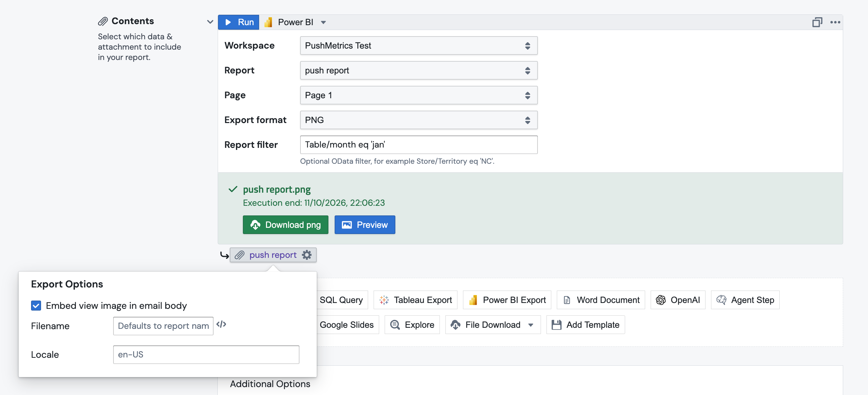This screenshot has width=868, height=395.
Task: Click the Filename input field
Action: [163, 326]
